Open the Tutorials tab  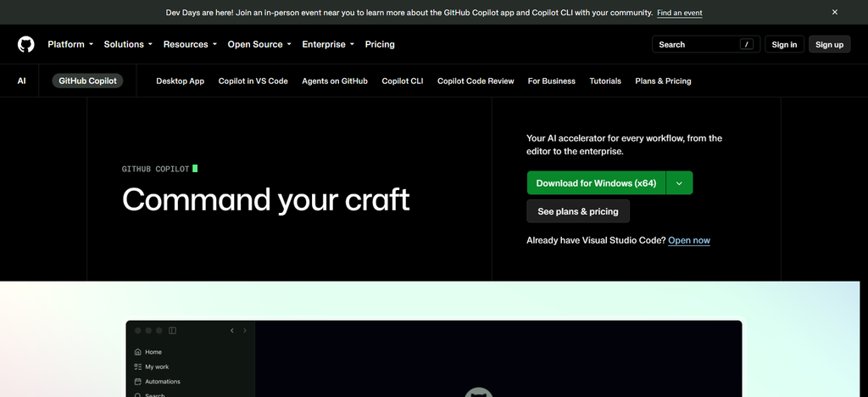coord(605,81)
